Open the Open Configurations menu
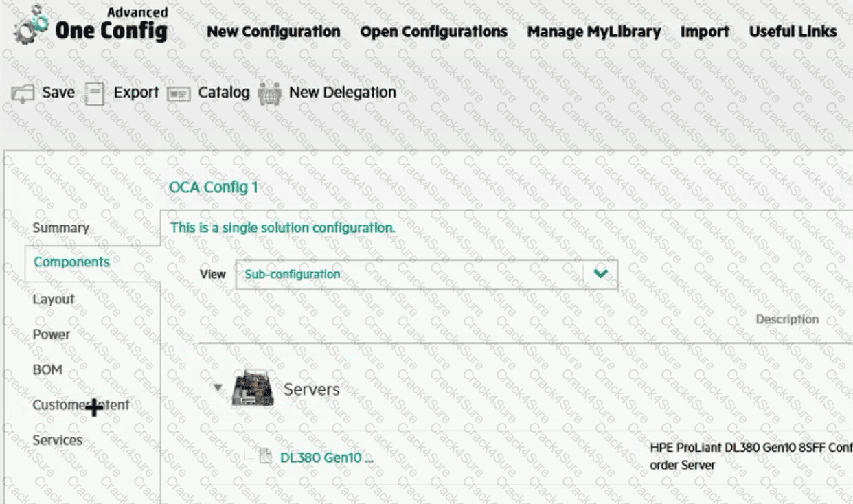This screenshot has width=853, height=504. point(433,32)
